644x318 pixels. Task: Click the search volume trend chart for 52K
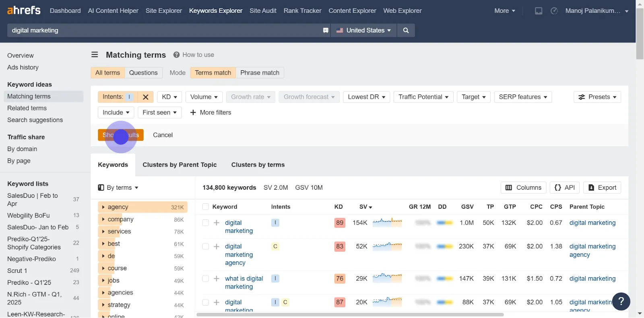tap(387, 246)
